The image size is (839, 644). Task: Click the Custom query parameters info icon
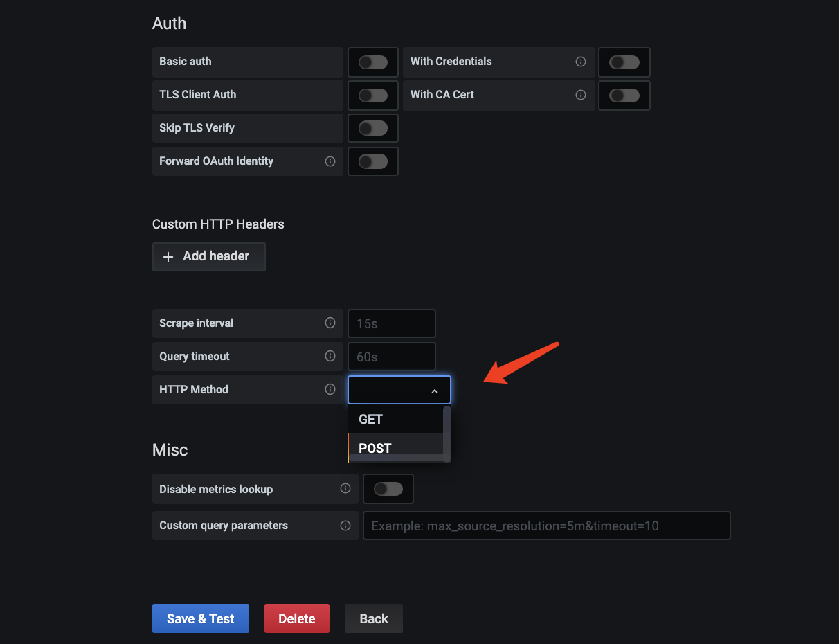point(345,525)
